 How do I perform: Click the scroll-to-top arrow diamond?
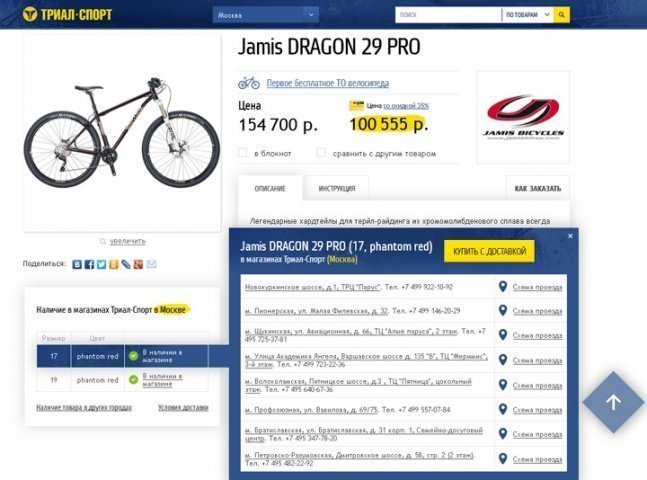click(x=614, y=402)
